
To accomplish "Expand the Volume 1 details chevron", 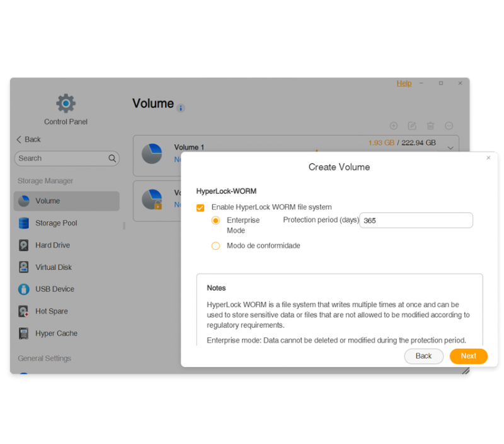I will (450, 148).
